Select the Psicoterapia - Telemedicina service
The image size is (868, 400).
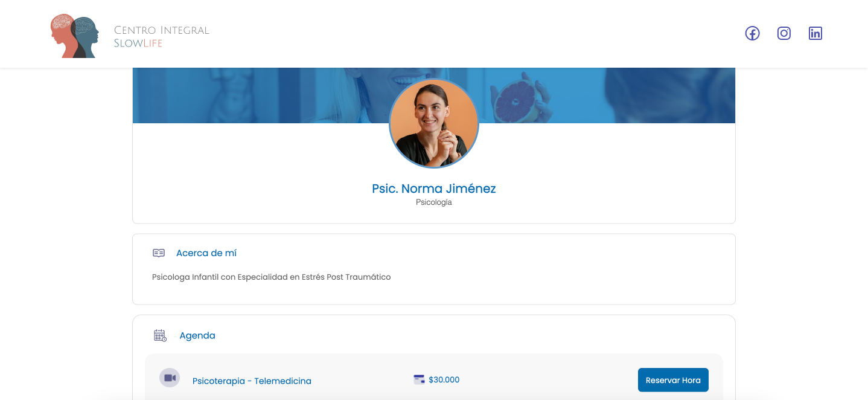pyautogui.click(x=252, y=381)
